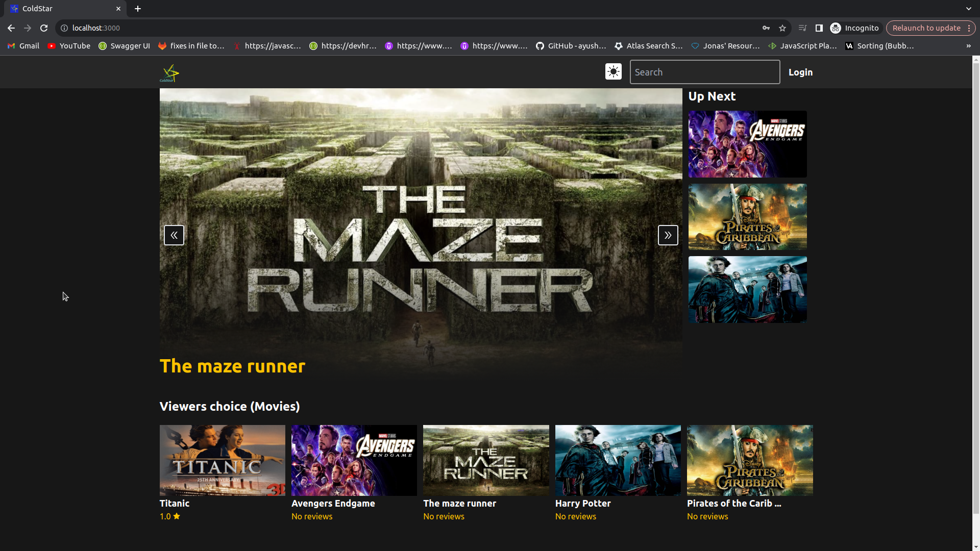The height and width of the screenshot is (551, 980).
Task: Advance to next slide with the double-right arrow
Action: click(668, 235)
